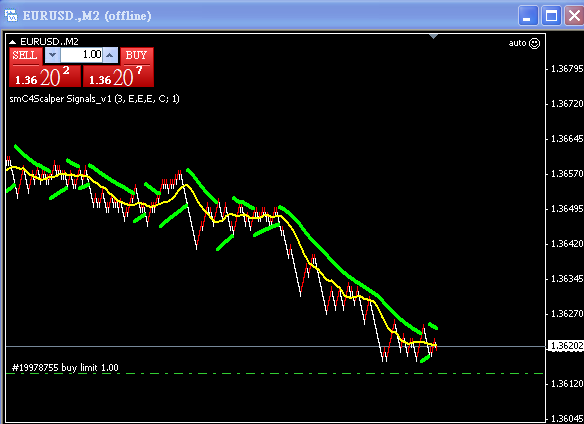Viewport: 584px width, 424px height.
Task: Collapse one-click trading panel triangle next to EURUSD
Action: [x=12, y=42]
